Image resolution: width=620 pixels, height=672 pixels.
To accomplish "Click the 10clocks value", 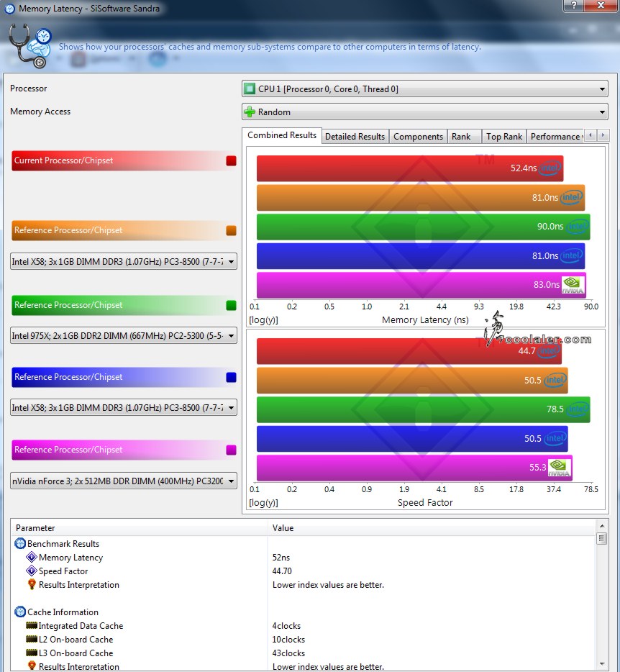I will coord(288,640).
